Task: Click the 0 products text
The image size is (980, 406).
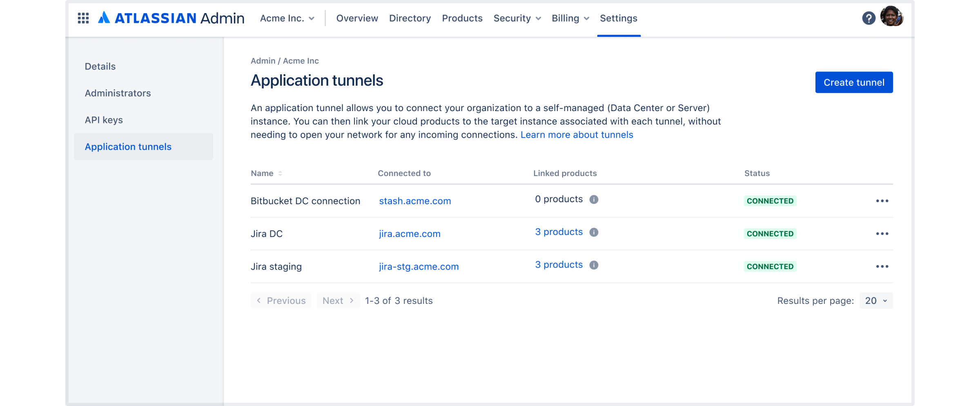Action: 559,199
